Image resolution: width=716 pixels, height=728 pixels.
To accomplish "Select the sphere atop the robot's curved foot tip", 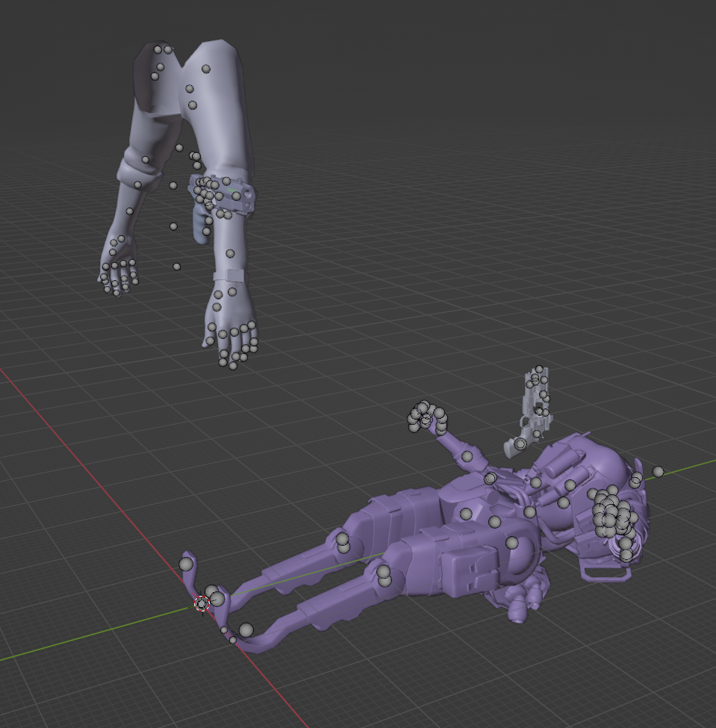I will 186,564.
